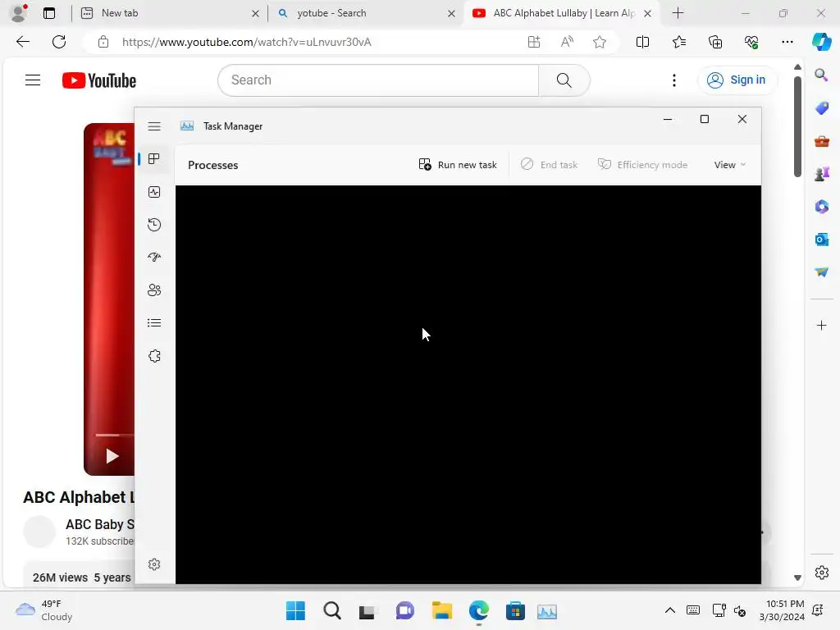The width and height of the screenshot is (840, 630).
Task: Open YouTube settings three-dot menu
Action: pos(674,80)
